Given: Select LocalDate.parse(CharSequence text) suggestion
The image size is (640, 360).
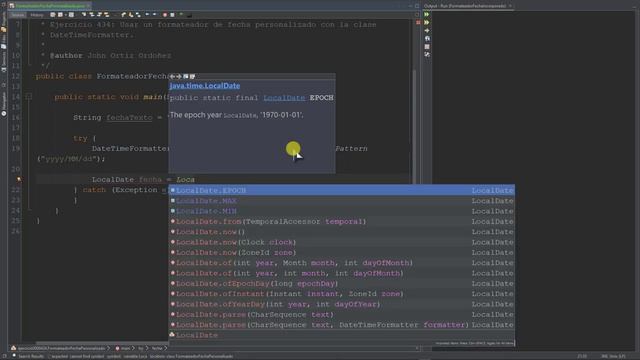Looking at the screenshot, I should pyautogui.click(x=342, y=314).
